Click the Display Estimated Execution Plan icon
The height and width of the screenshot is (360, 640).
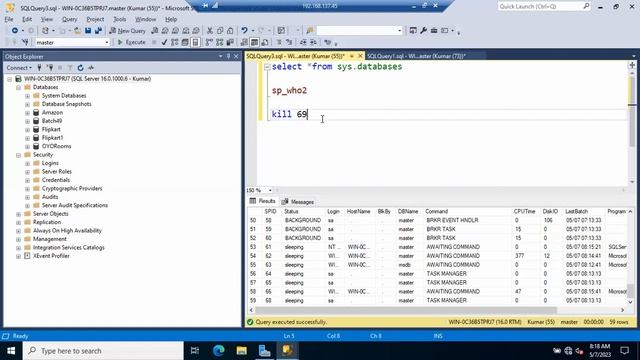point(175,42)
